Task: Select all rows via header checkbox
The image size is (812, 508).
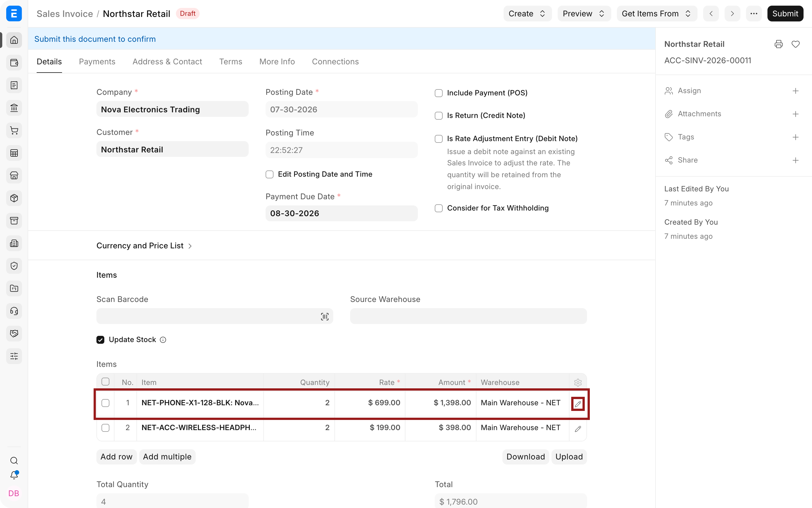Action: [105, 382]
